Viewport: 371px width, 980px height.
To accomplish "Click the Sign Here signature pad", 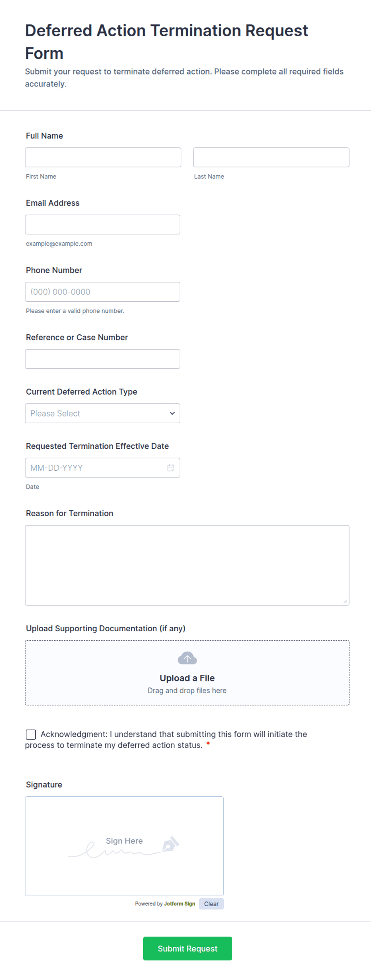I will pos(124,846).
